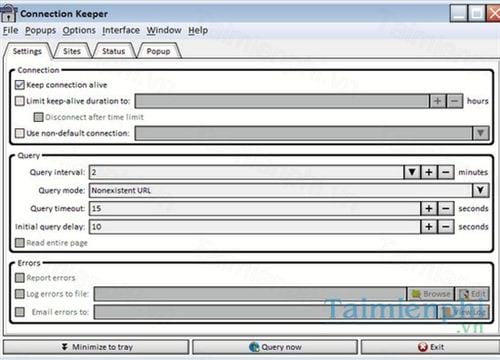Enable Email errors to checkbox
Viewport: 500px width, 360px height.
pos(20,312)
